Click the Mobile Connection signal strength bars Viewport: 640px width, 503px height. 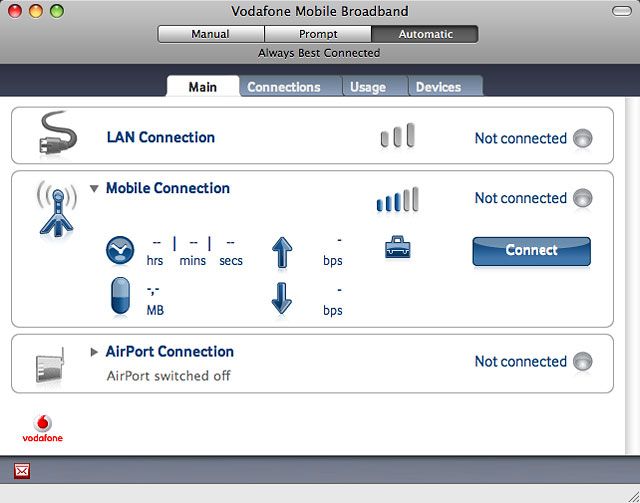(397, 199)
